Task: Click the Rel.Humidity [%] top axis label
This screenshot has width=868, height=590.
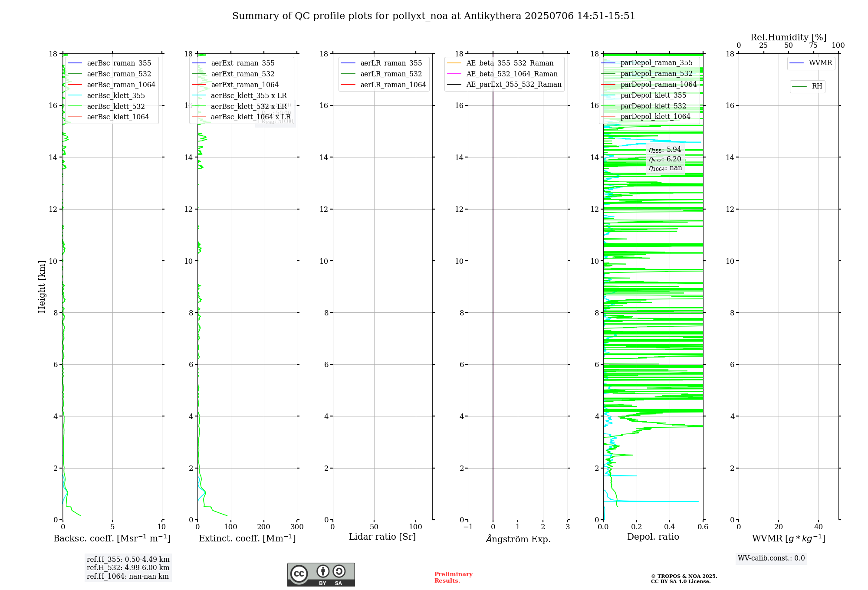Action: click(x=789, y=38)
